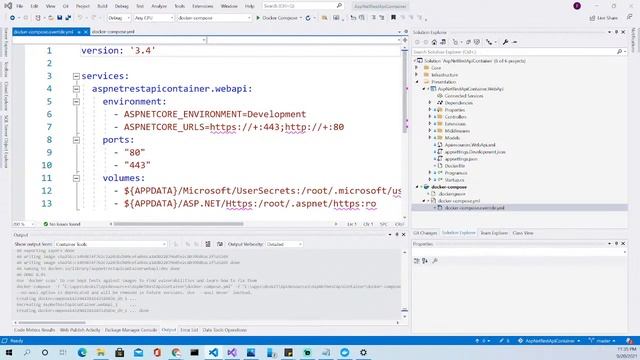Click the user account avatar in title bar
Viewport: 640px width, 360px height.
[x=577, y=6]
